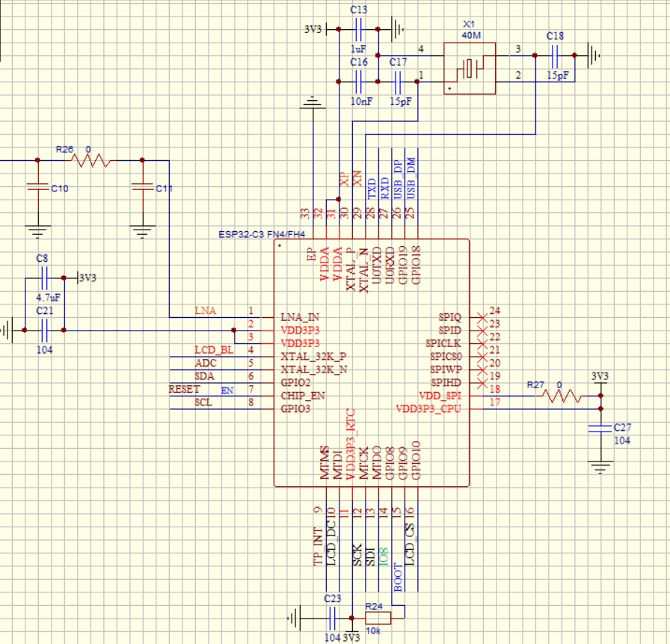Click the 3V3 power port beside C8

click(x=87, y=277)
